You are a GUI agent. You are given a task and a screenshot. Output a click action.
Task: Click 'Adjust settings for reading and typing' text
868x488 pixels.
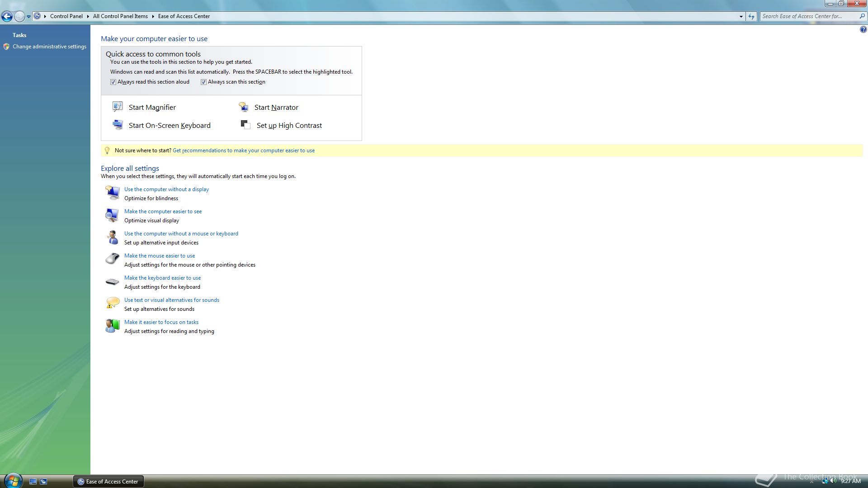click(169, 331)
